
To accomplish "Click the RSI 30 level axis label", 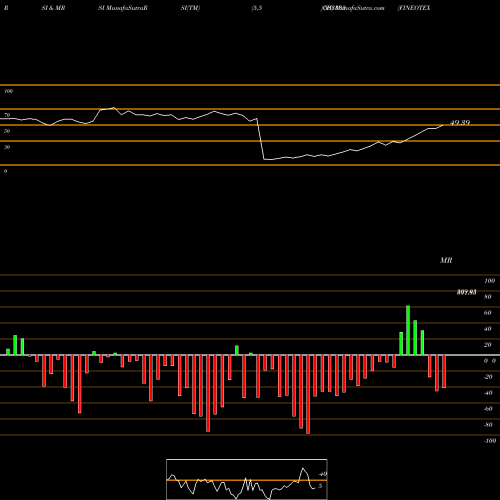I will coord(7,147).
